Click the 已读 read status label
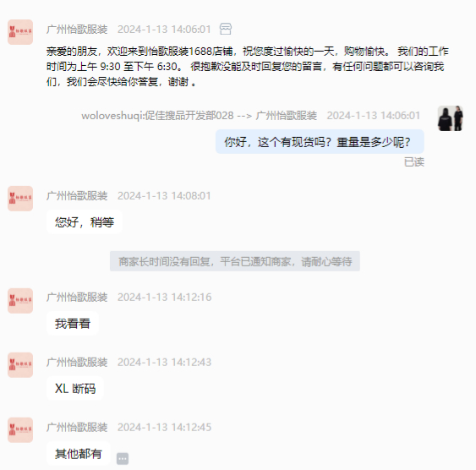Screen dimensions: 476x470 (414, 162)
